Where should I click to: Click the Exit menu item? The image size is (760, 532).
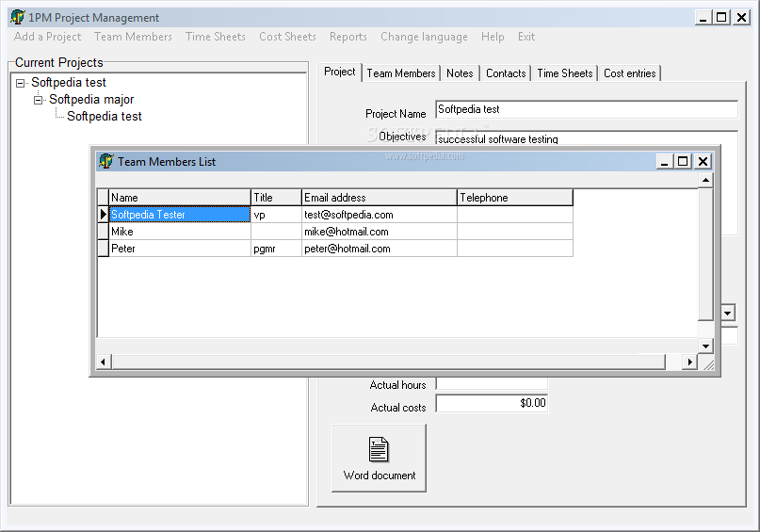click(526, 37)
